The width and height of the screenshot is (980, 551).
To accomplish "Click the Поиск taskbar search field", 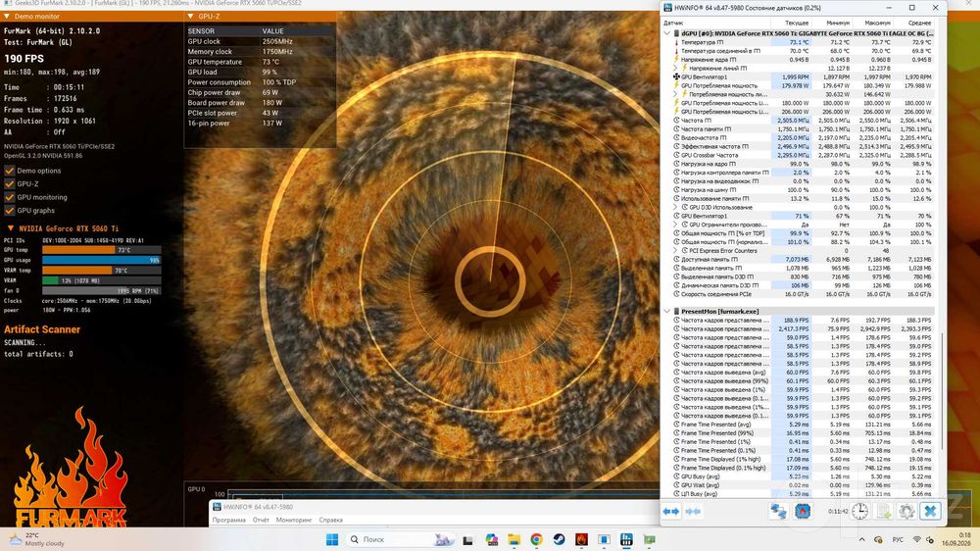I will [x=399, y=539].
